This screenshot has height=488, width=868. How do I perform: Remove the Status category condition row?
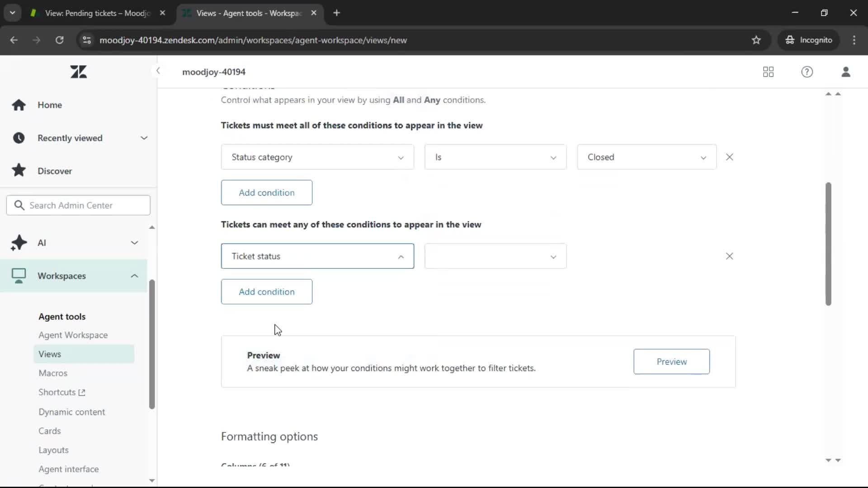(729, 157)
